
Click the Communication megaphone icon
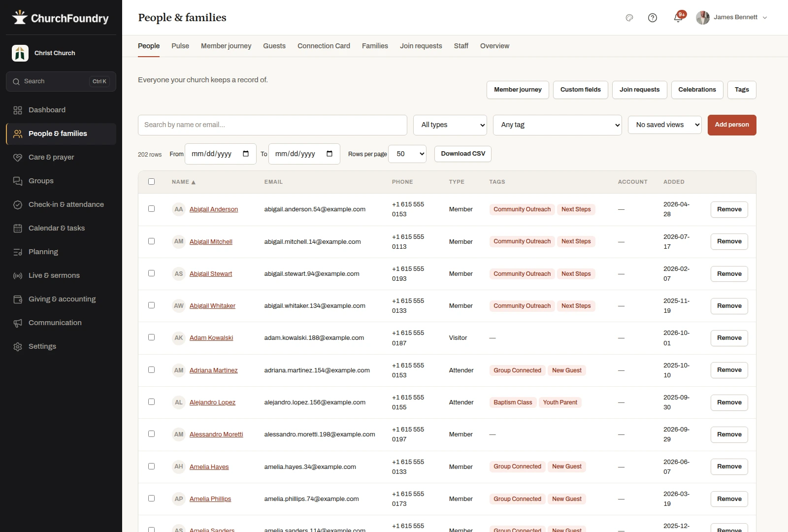pos(18,323)
